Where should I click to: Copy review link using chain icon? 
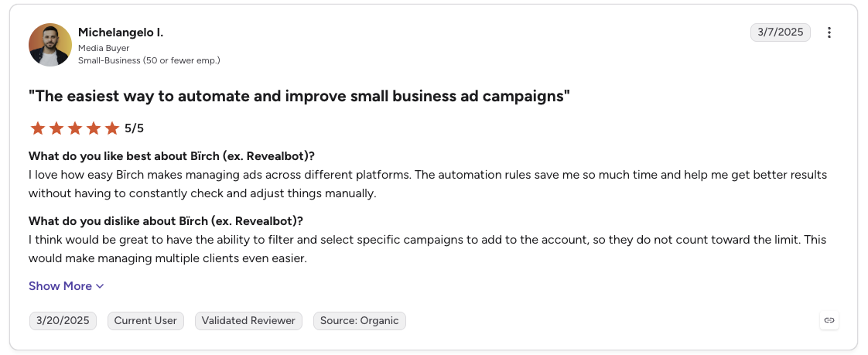click(829, 320)
